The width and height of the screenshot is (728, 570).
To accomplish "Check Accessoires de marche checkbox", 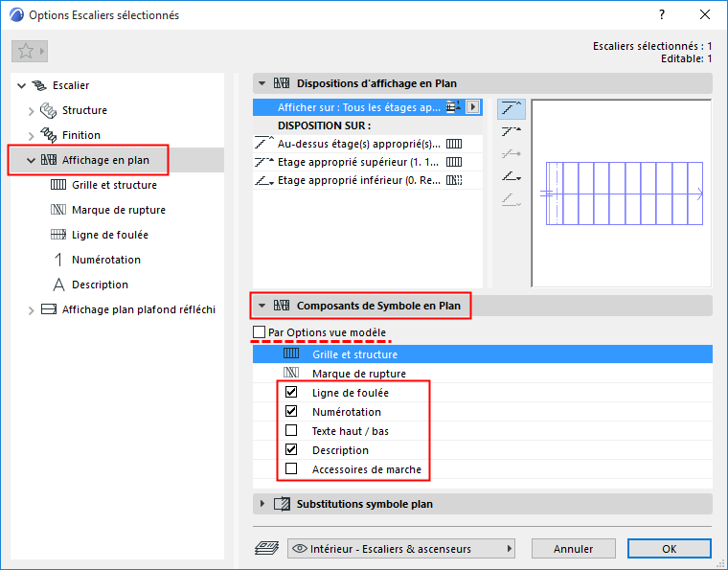I will (291, 468).
